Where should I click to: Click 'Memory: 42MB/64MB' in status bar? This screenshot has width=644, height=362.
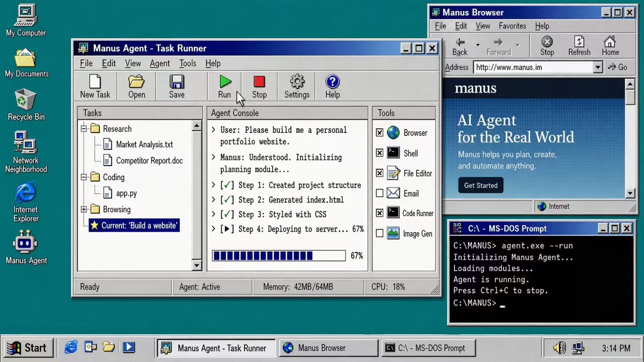(x=298, y=287)
